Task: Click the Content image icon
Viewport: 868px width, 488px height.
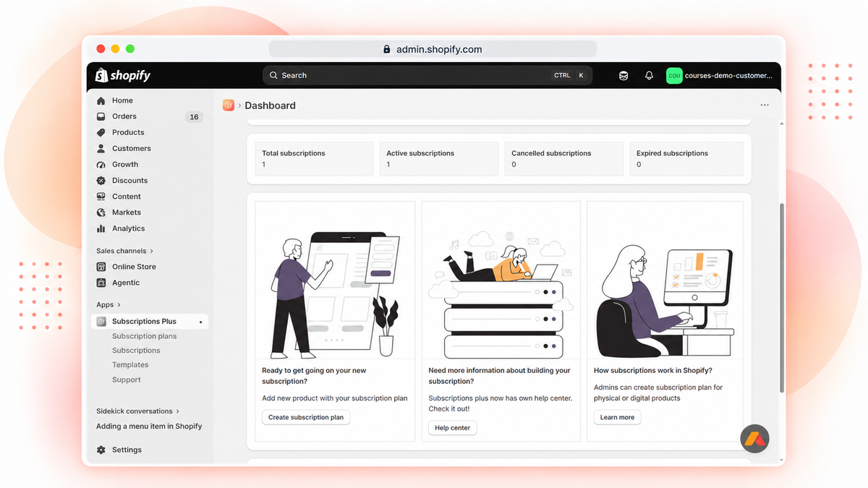Action: coord(101,197)
